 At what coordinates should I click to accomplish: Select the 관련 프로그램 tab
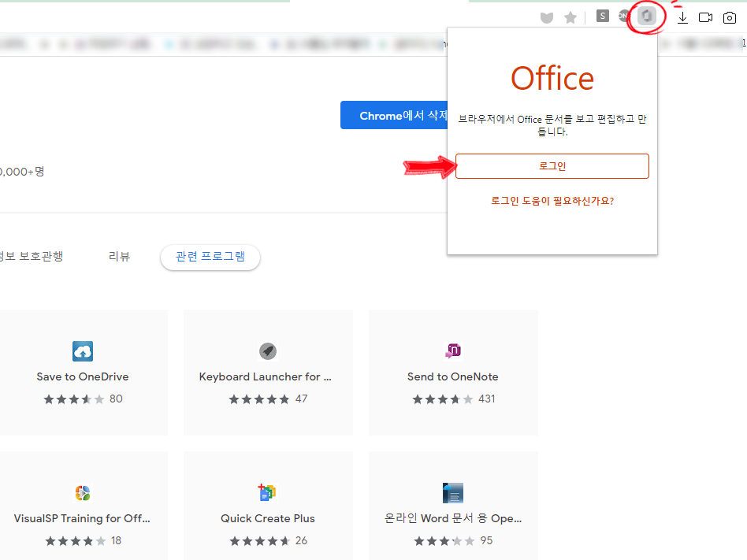point(210,256)
